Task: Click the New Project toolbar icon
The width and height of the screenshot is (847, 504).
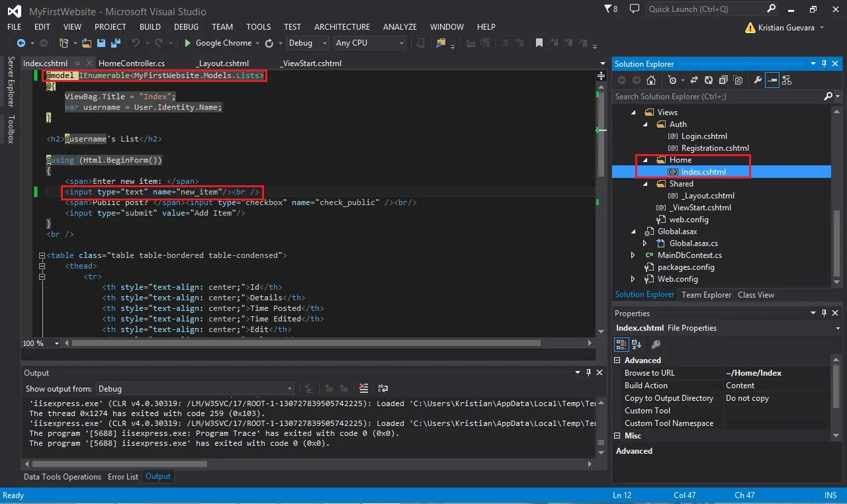Action: 64,43
